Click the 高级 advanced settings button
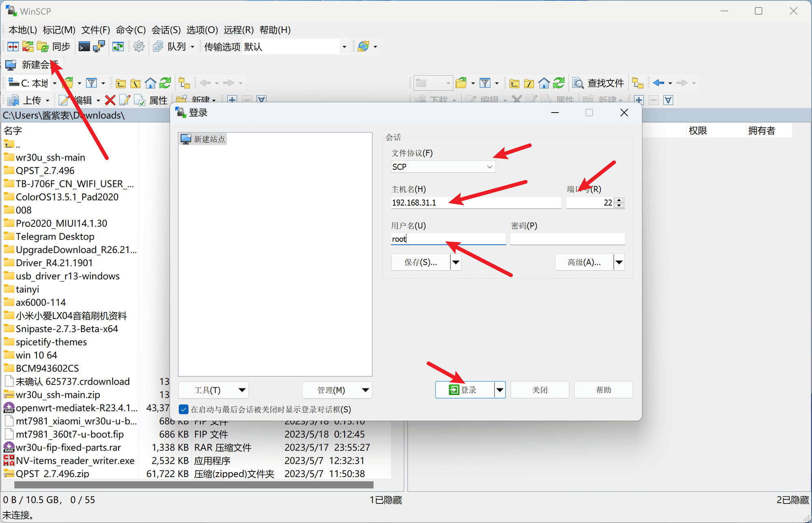The image size is (812, 523). point(583,262)
